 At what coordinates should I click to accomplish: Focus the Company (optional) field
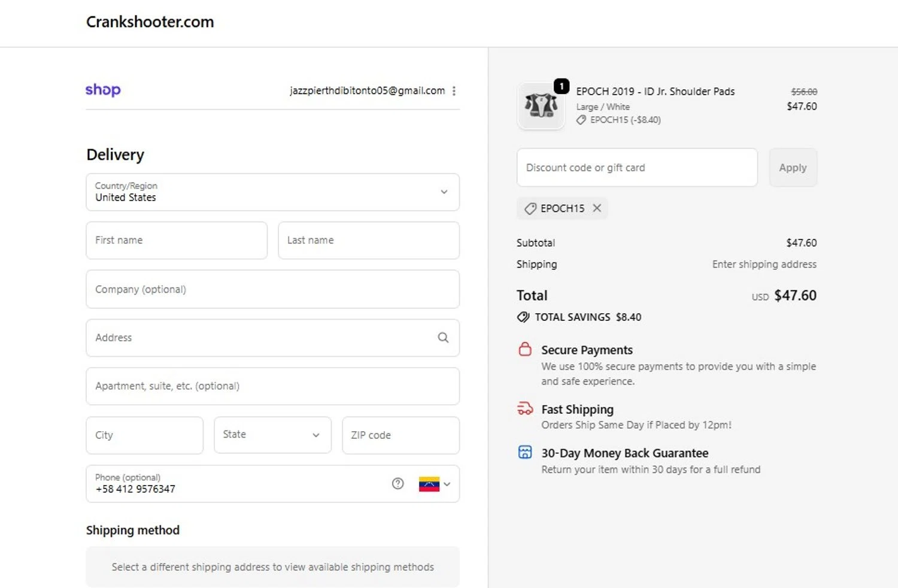pyautogui.click(x=272, y=289)
